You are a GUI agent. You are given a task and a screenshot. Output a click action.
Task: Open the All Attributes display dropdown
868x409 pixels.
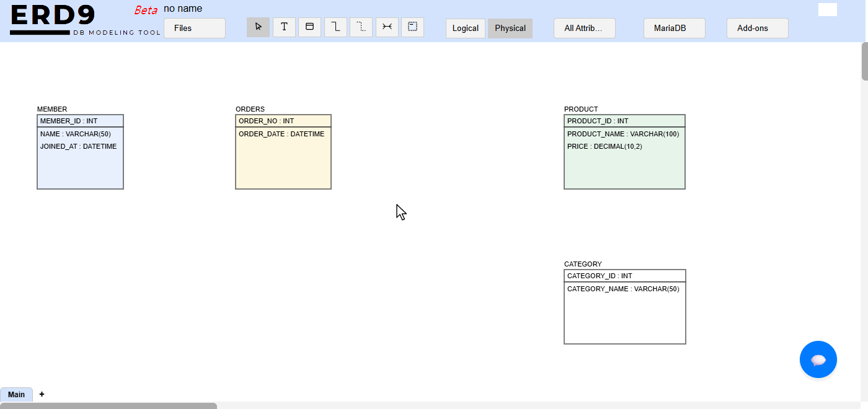(585, 29)
